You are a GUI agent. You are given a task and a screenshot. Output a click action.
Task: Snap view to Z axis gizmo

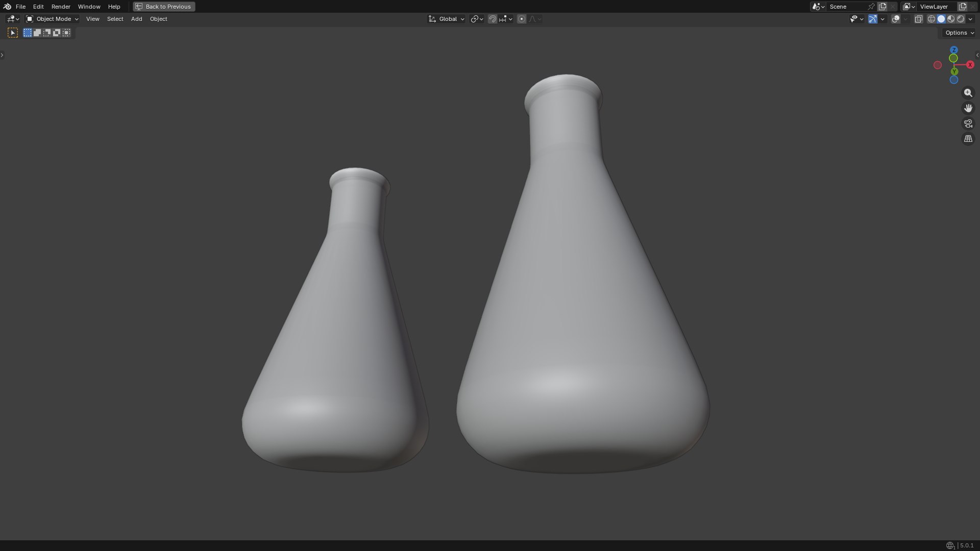[x=954, y=50]
